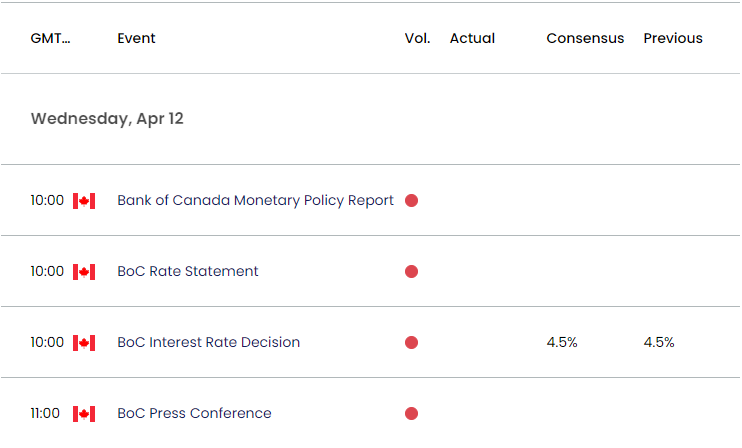Image resolution: width=742 pixels, height=448 pixels.
Task: Open the BoC Press Conference event
Action: [x=194, y=414]
